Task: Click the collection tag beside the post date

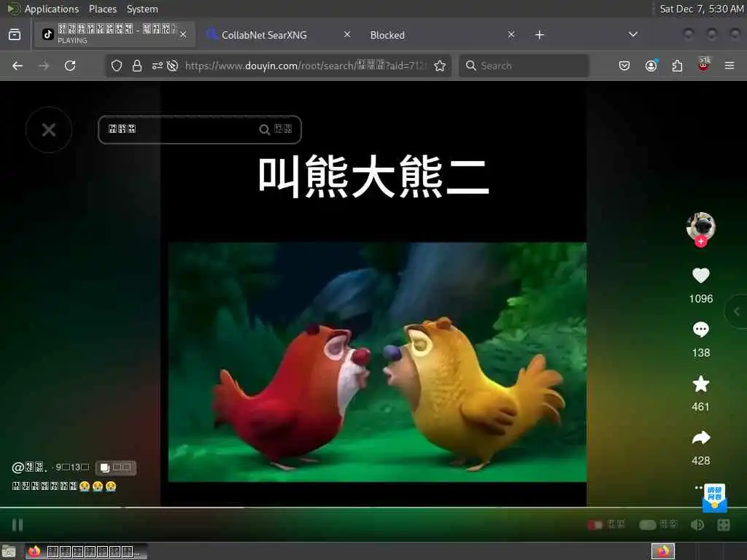Action: 116,467
